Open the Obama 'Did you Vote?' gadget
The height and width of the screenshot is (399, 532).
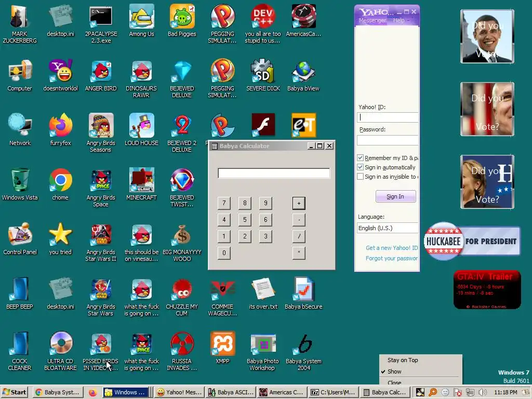487,37
